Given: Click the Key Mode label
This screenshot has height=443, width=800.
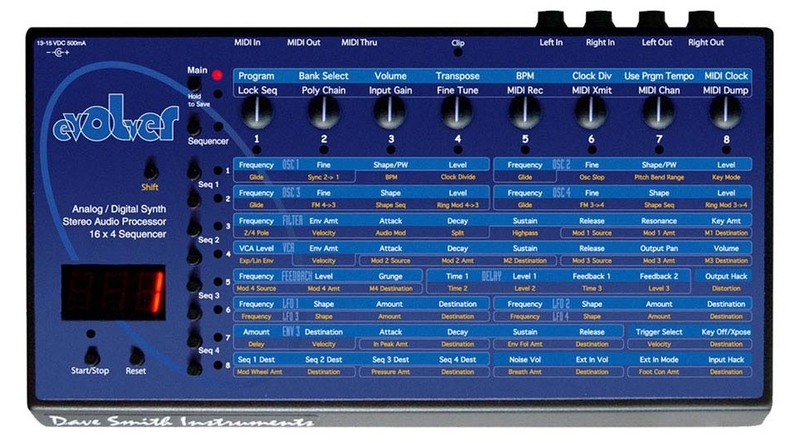Looking at the screenshot, I should [x=726, y=177].
